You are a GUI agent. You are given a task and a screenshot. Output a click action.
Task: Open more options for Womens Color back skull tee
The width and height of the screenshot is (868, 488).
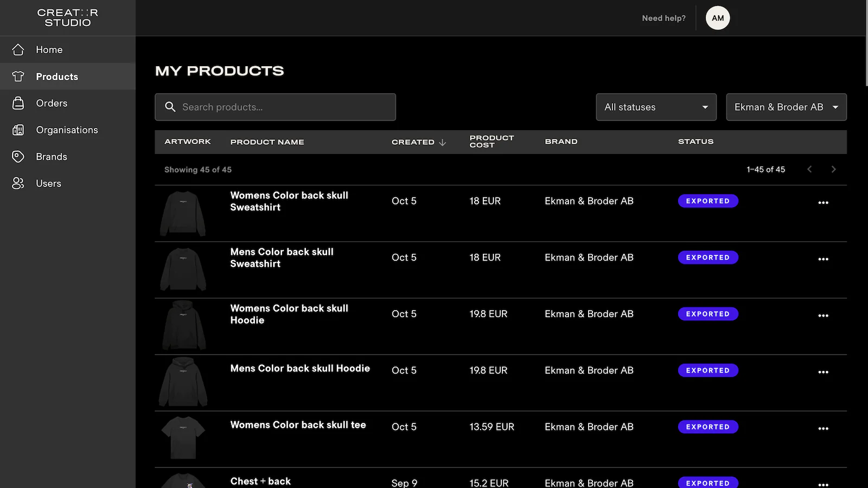pos(824,428)
